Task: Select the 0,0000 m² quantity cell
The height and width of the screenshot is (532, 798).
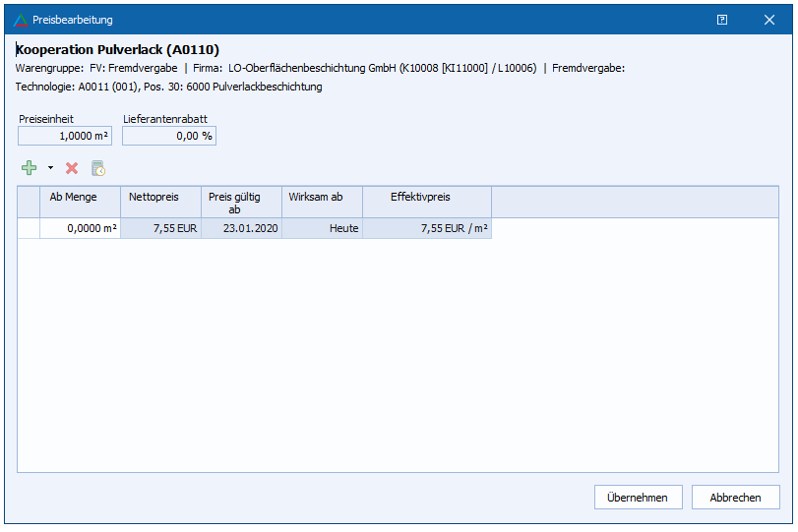Action: (x=80, y=228)
